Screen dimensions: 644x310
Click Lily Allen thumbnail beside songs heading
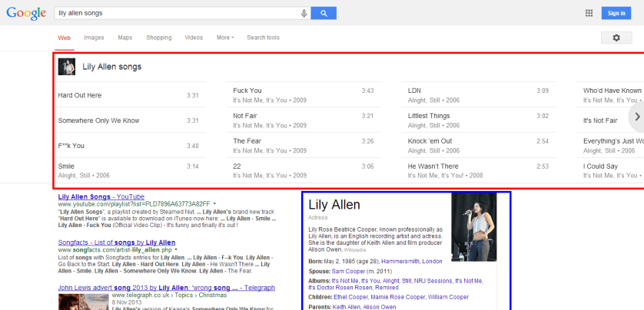click(x=67, y=67)
